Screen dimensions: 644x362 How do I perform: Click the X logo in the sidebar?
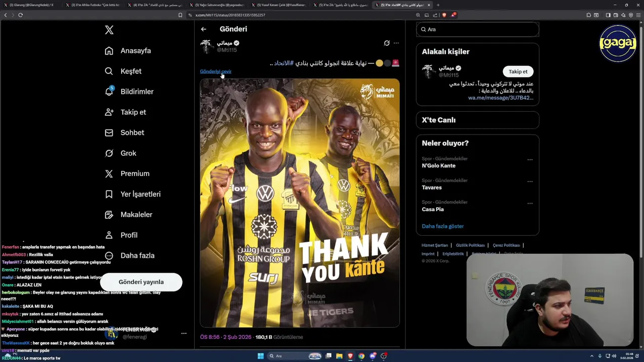coord(109,30)
